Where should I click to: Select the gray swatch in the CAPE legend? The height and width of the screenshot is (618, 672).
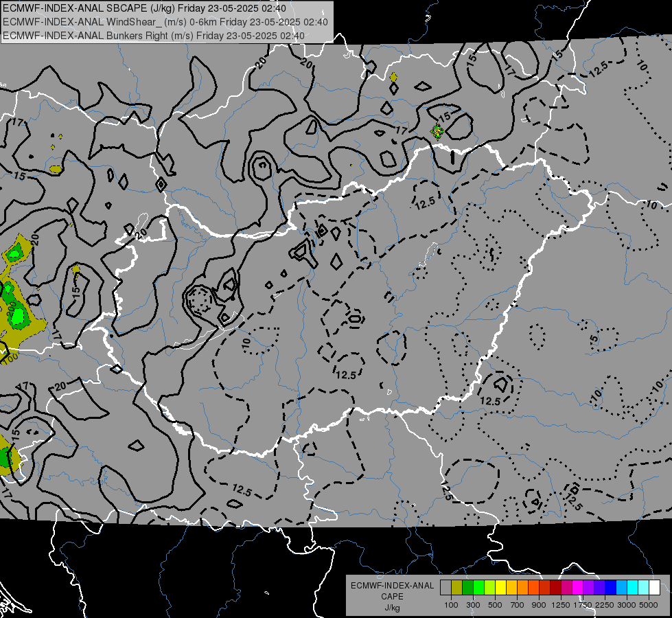tap(445, 587)
